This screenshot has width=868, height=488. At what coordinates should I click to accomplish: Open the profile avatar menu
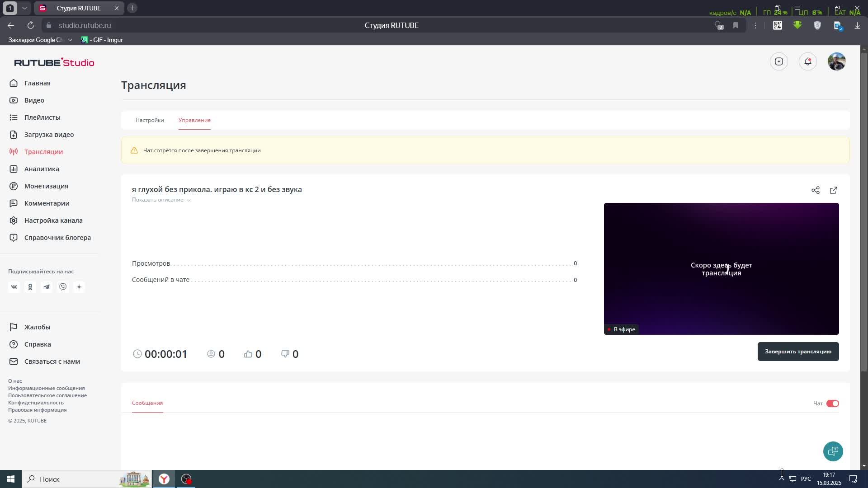point(836,61)
